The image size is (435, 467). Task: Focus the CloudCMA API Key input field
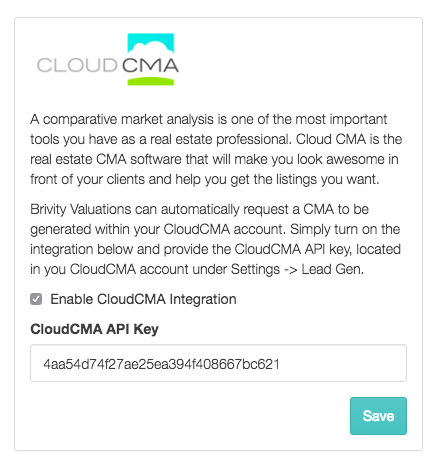coord(218,363)
